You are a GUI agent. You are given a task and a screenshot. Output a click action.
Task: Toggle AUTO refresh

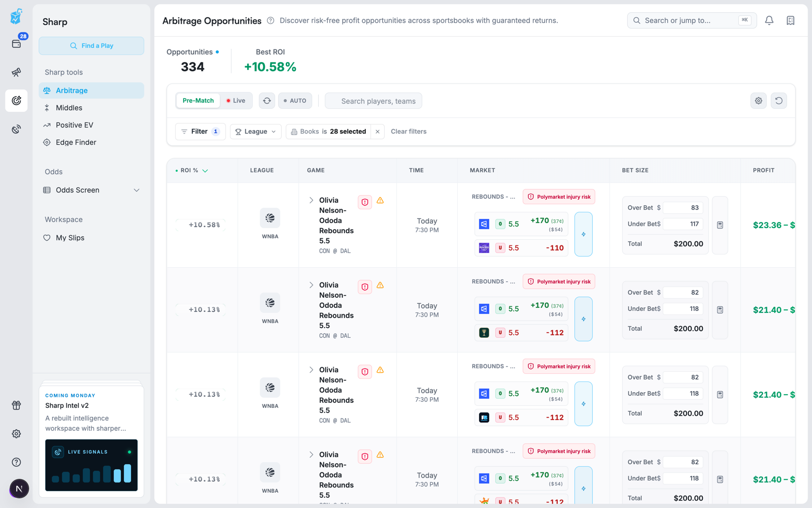pos(295,101)
